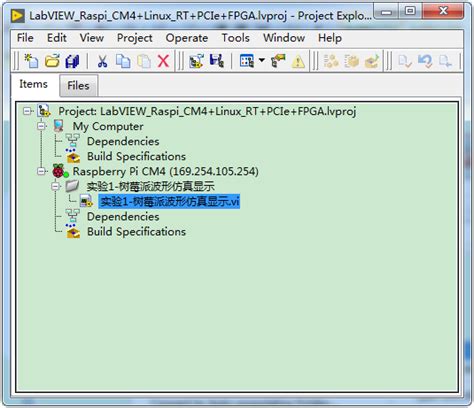474x408 pixels.
Task: Click the Resolve Conflicts toolbar icon
Action: [278, 61]
